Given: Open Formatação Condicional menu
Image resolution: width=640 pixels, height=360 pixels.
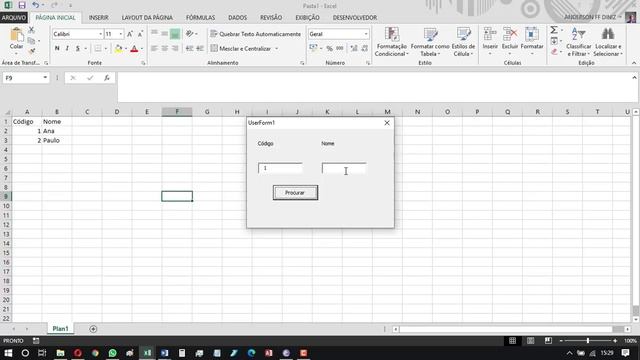Looking at the screenshot, I should pos(391,42).
